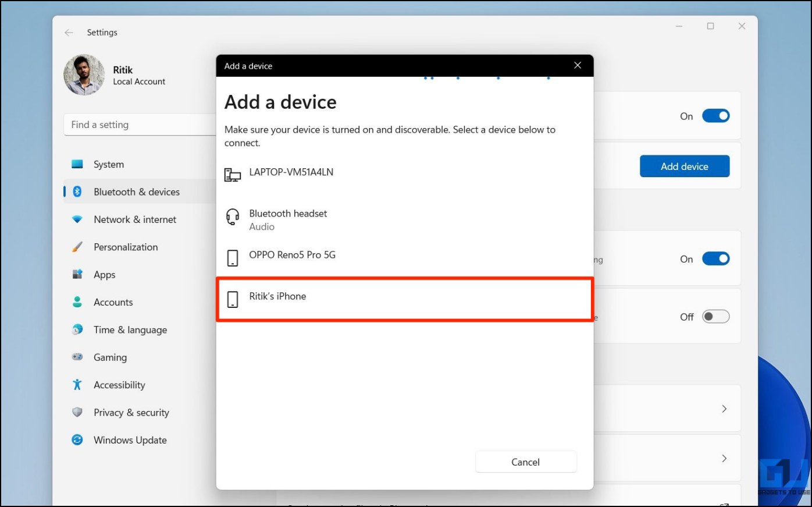Open Ritik's profile picture
The height and width of the screenshot is (507, 812).
point(84,75)
